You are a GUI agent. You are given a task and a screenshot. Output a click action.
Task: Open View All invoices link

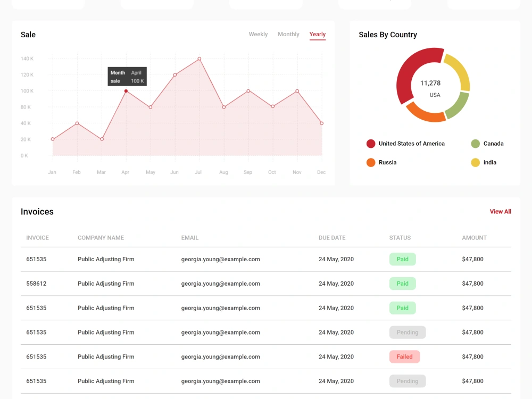click(500, 211)
